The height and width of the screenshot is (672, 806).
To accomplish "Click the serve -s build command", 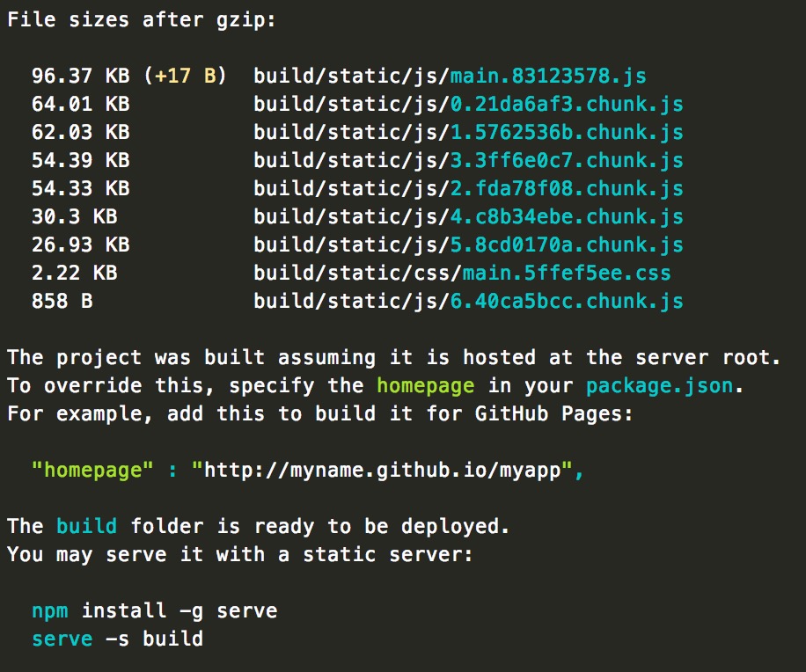I will (x=117, y=639).
